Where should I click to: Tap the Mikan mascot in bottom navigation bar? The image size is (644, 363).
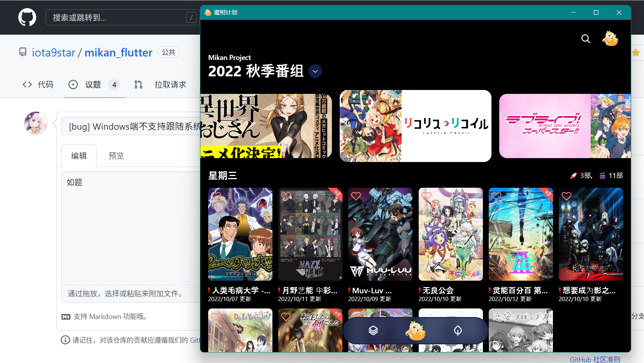(x=416, y=331)
